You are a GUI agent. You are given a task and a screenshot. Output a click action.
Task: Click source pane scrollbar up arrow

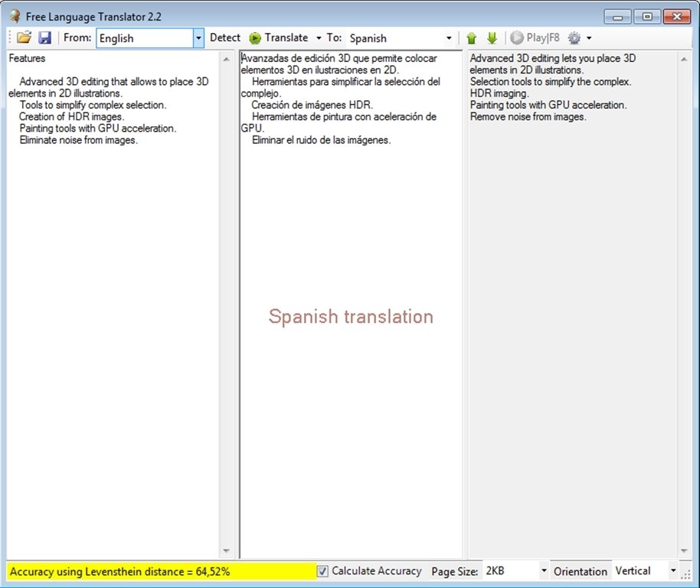tap(226, 59)
